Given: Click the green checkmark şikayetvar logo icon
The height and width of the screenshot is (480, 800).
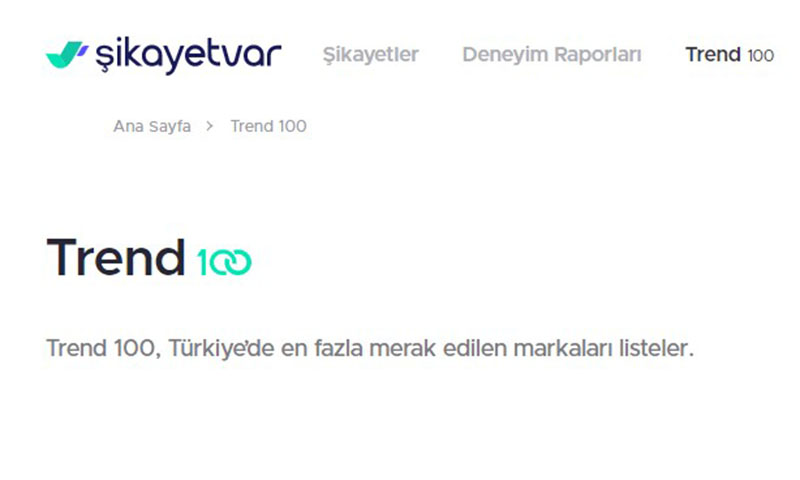Looking at the screenshot, I should coord(64,55).
